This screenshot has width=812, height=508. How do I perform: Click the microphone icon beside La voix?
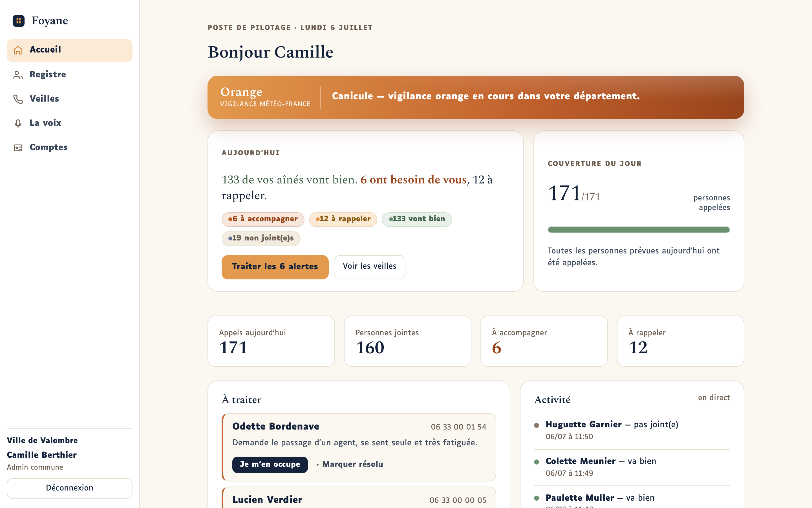coord(18,123)
